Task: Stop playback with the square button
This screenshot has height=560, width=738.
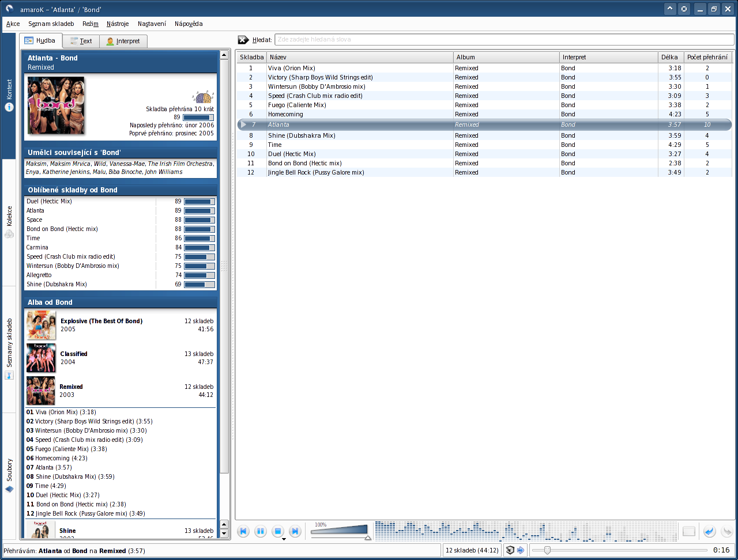Action: tap(278, 531)
